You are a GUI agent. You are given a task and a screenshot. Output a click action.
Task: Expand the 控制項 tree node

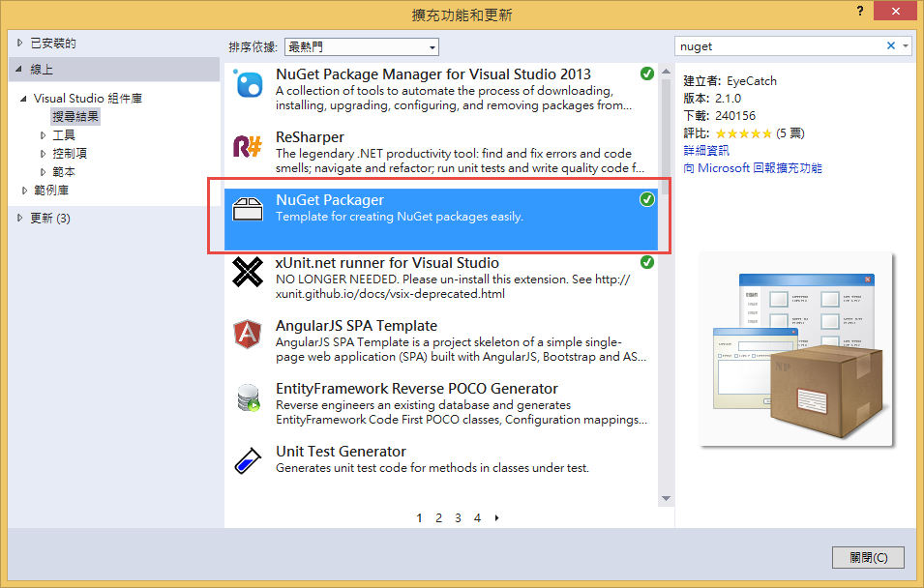click(x=43, y=154)
